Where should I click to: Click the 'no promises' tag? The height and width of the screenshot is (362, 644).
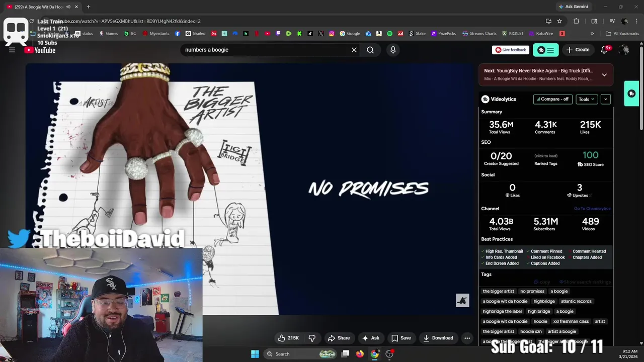pos(532,291)
